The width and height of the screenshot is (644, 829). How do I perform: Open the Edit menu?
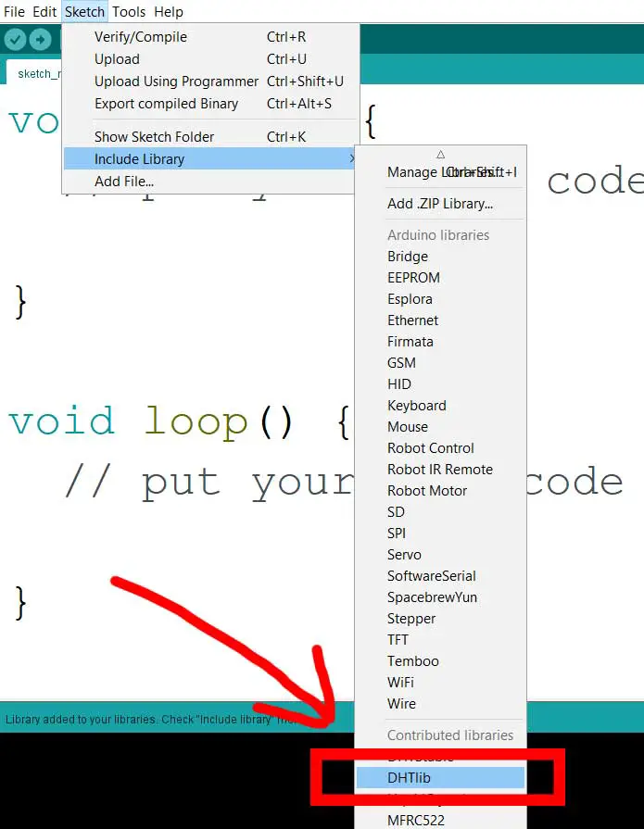point(44,12)
